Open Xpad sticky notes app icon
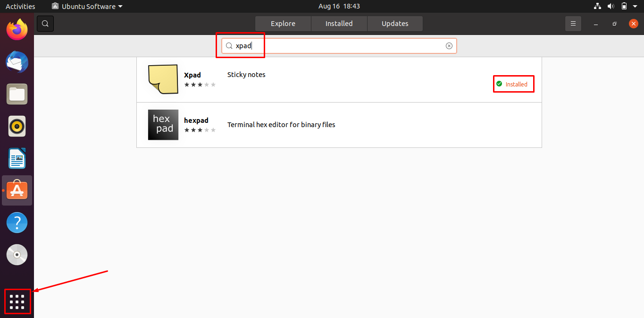 coord(163,79)
